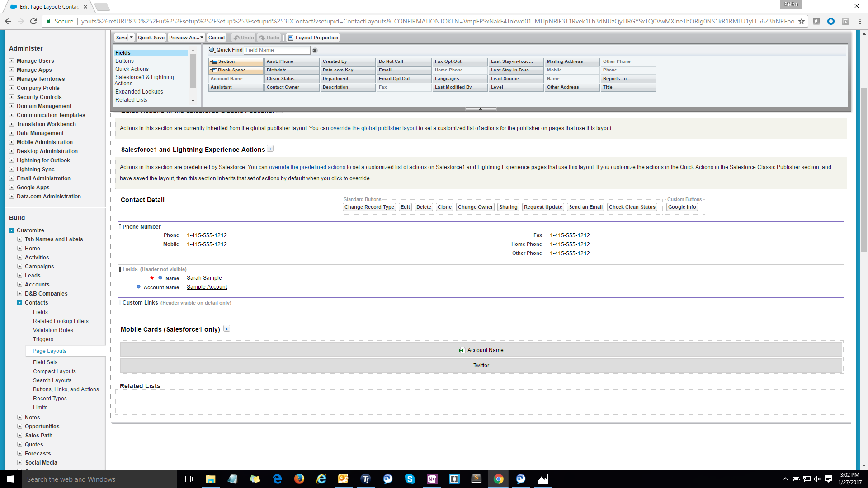Click the Layout Properties icon button
The image size is (868, 488).
click(x=291, y=38)
